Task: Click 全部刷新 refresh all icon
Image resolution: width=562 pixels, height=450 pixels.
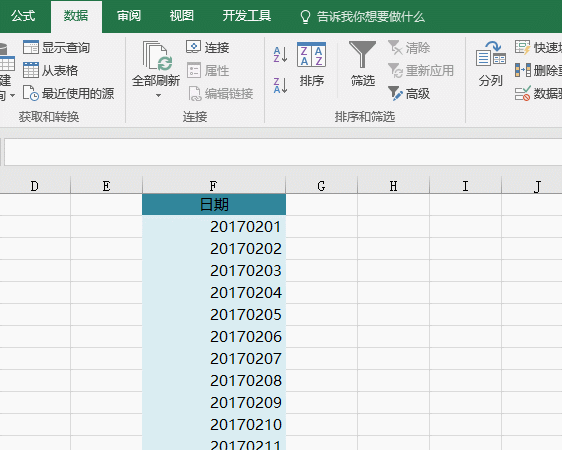Action: click(156, 64)
